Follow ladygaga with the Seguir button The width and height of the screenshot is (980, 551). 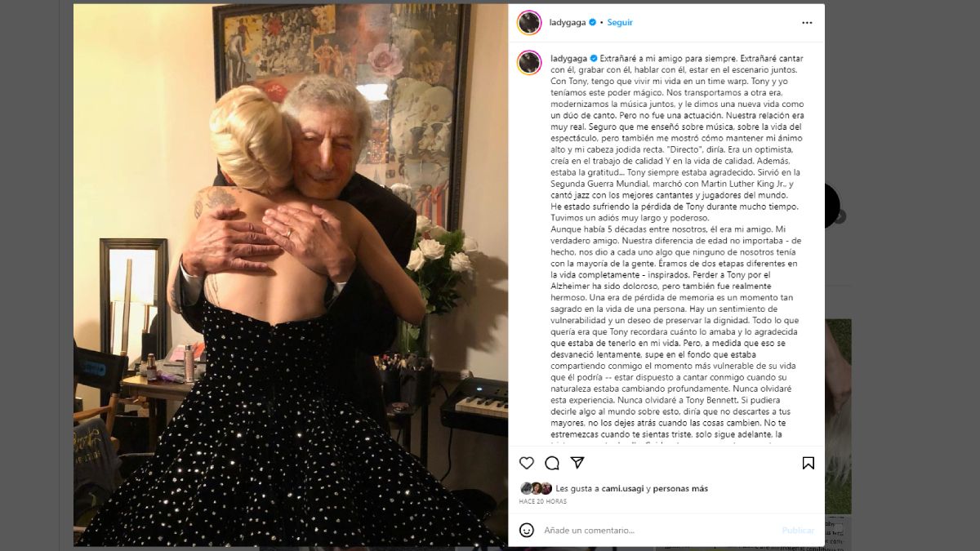(x=620, y=23)
